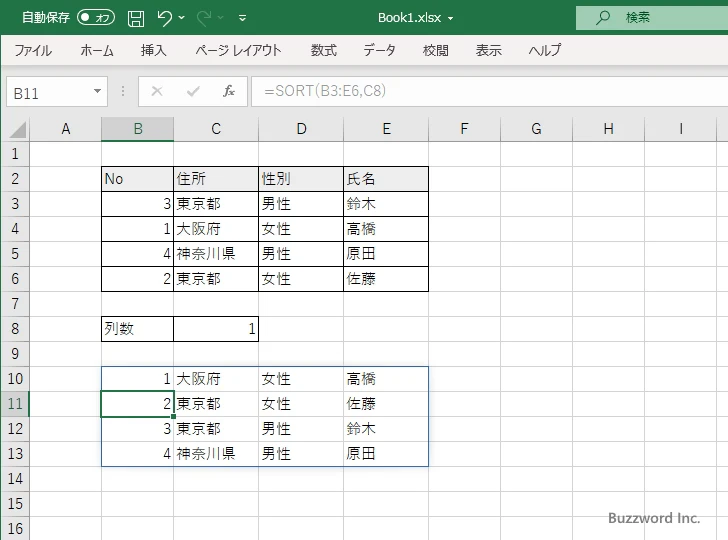Viewport: 728px width, 540px height.
Task: Toggle the 自動保存 AutoSave switch
Action: (96, 18)
